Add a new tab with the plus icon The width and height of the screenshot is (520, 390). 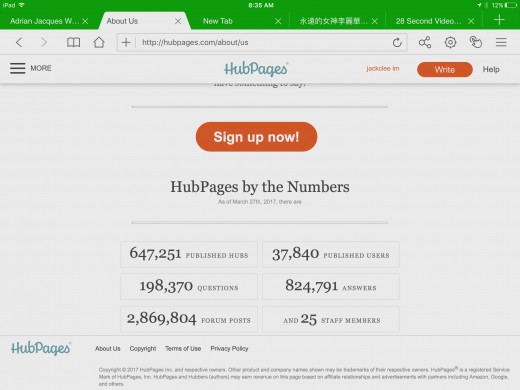click(x=499, y=20)
